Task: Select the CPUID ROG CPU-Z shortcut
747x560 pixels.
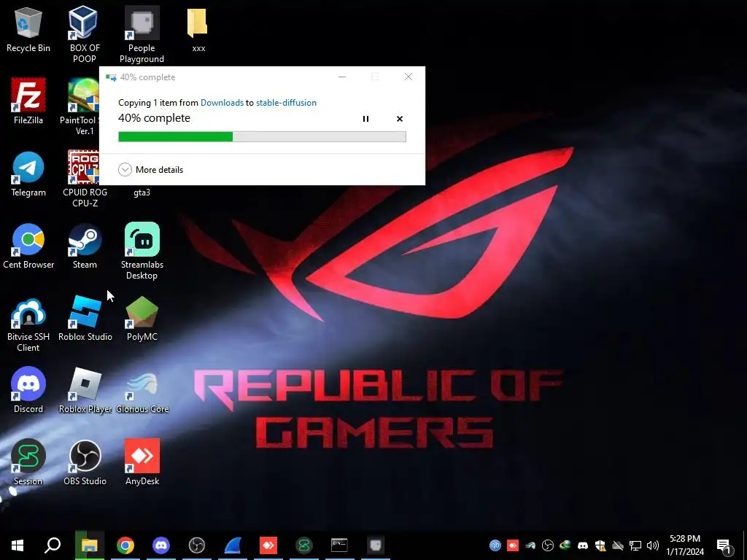Action: pos(85,179)
